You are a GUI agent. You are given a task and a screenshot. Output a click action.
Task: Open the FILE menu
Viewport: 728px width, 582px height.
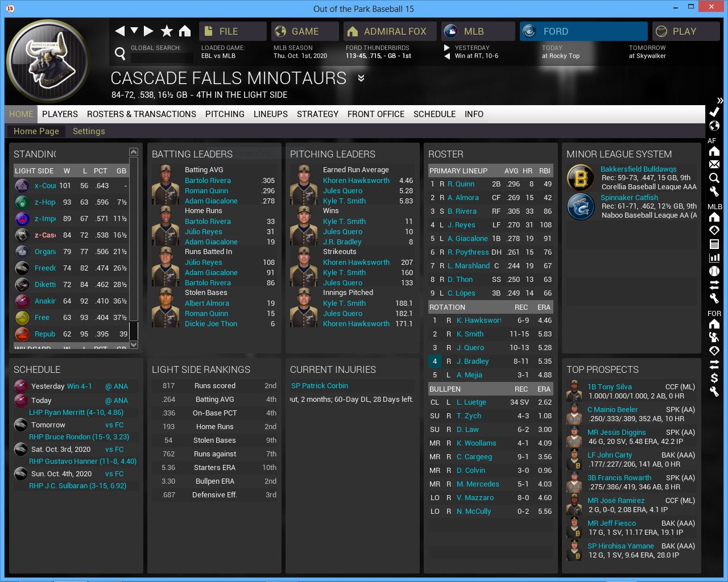coord(233,31)
